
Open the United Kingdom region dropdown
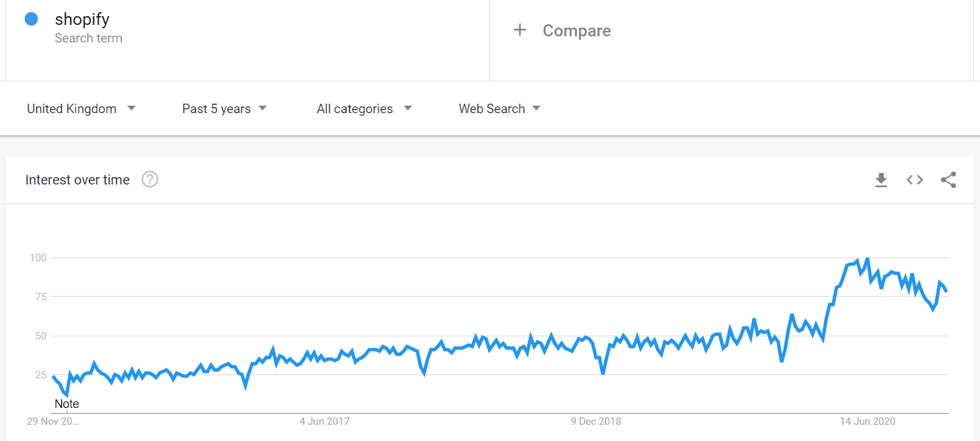[x=81, y=108]
